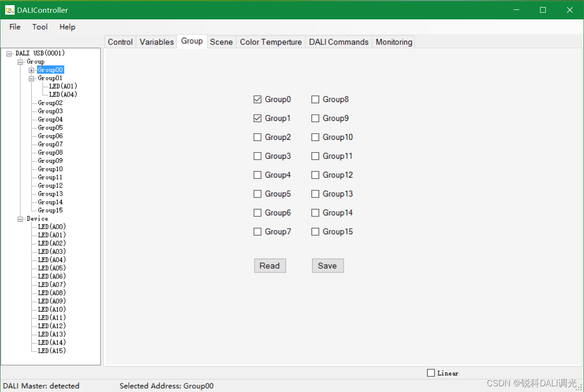This screenshot has height=392, width=584.
Task: Check the Group10 checkbox
Action: point(315,137)
